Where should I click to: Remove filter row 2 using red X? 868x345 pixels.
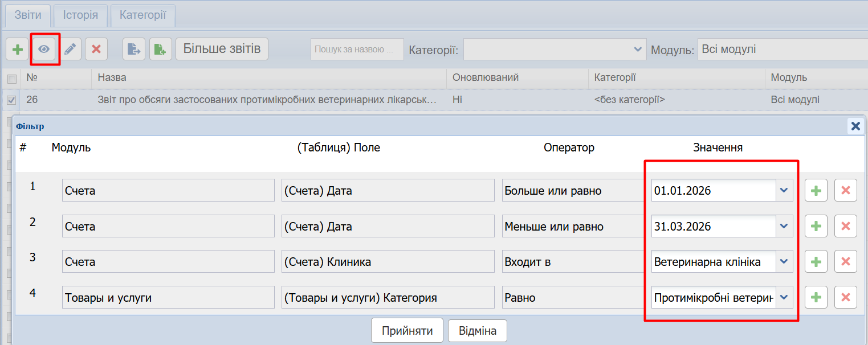pos(845,227)
